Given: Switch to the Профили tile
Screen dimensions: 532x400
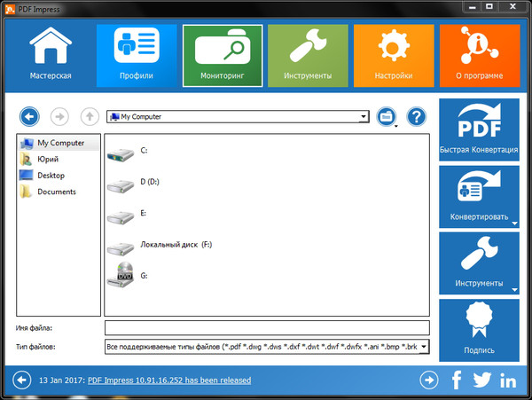Looking at the screenshot, I should pyautogui.click(x=137, y=55).
